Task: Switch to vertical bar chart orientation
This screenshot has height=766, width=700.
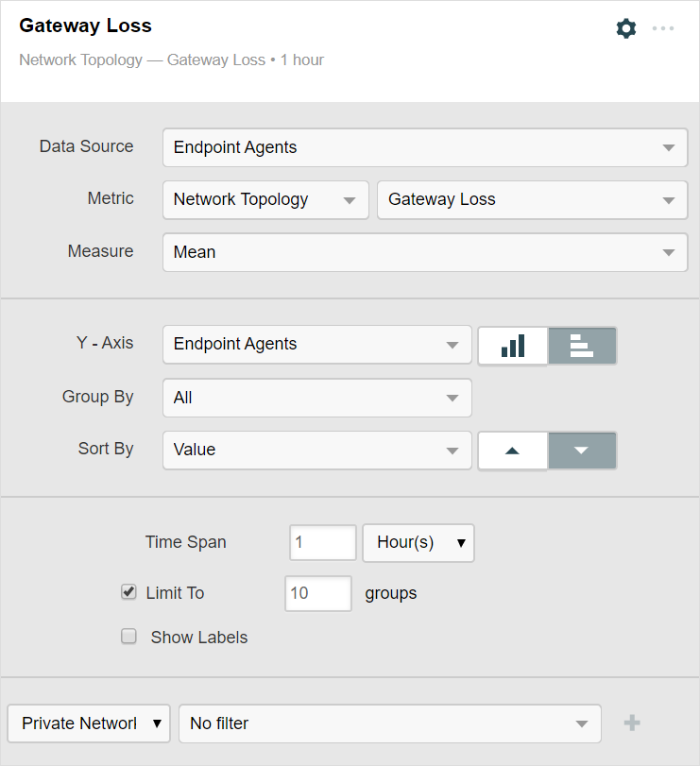Action: (513, 346)
